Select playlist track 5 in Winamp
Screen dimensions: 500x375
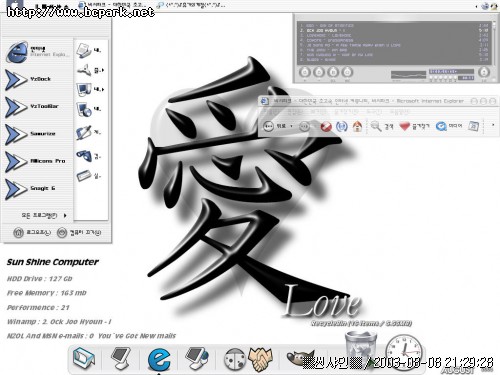coord(394,45)
